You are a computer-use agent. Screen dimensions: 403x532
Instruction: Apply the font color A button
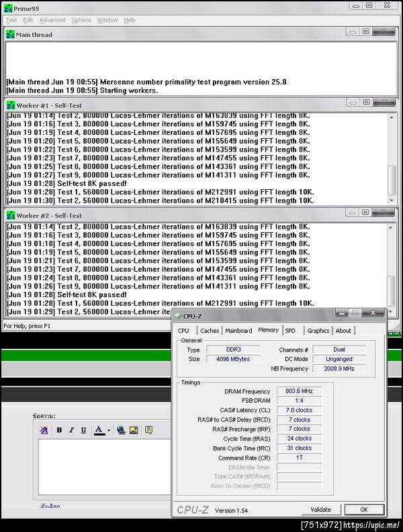(x=99, y=430)
